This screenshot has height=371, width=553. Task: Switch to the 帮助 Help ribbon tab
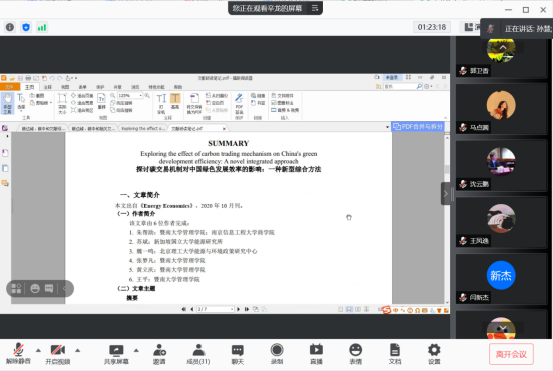click(178, 87)
